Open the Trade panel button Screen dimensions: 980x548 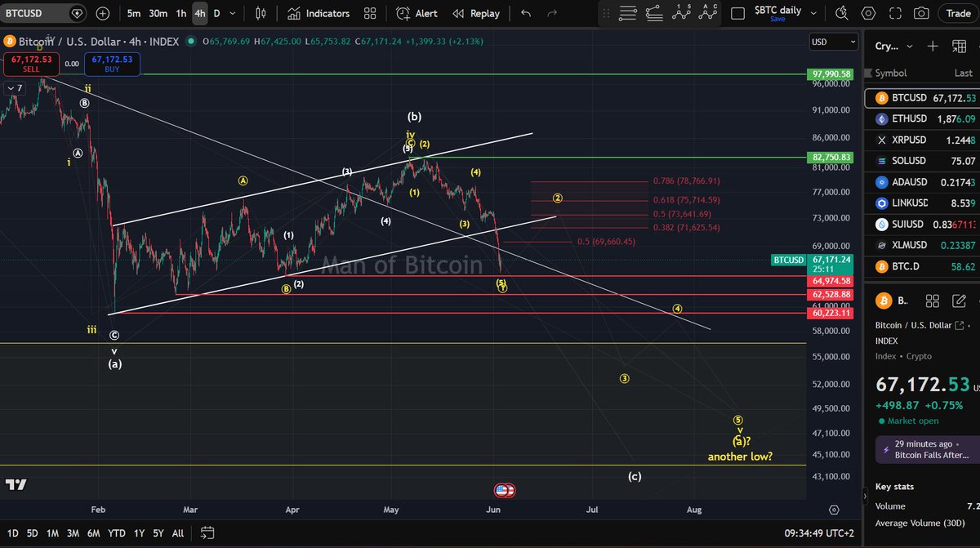[959, 13]
